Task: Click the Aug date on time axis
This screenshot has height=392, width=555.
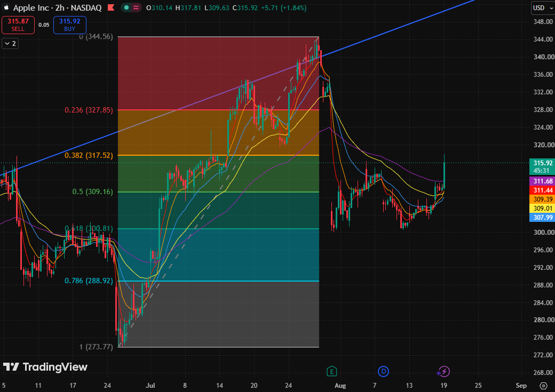Action: tap(340, 386)
